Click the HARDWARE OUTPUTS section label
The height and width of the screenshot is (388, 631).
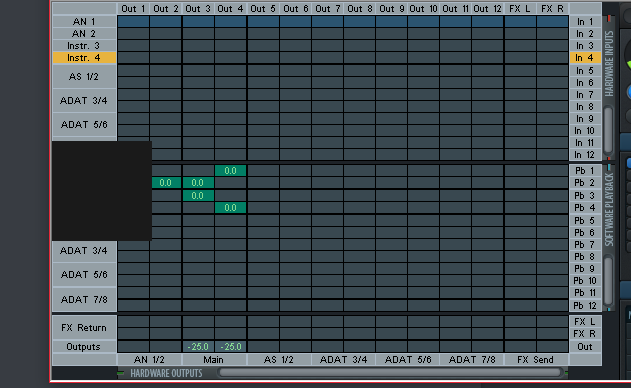[166, 373]
